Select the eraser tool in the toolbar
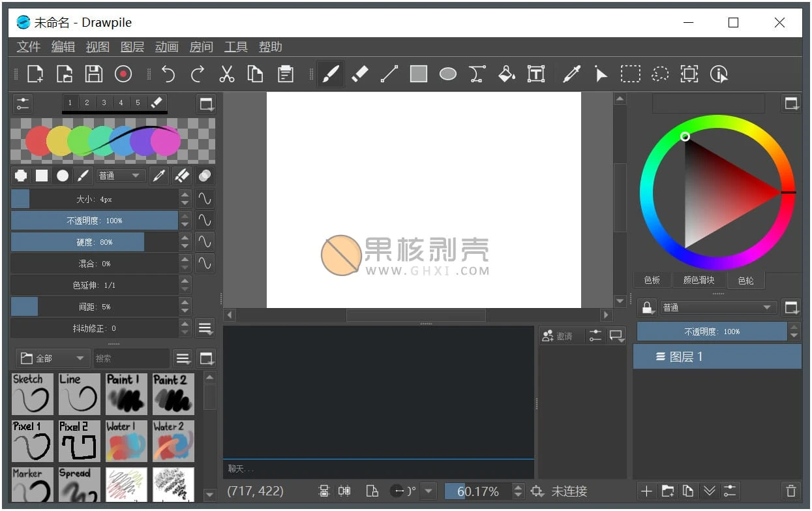The height and width of the screenshot is (511, 812). (x=360, y=74)
